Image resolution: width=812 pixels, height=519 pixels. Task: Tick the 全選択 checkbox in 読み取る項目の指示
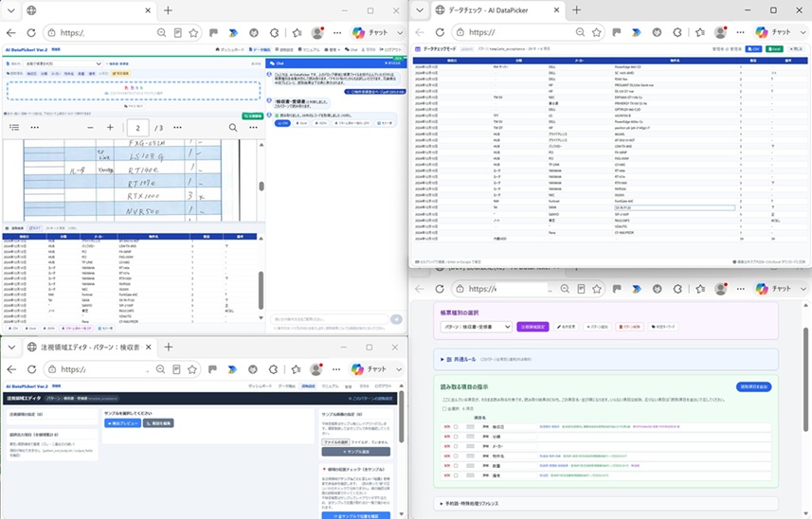click(x=444, y=409)
